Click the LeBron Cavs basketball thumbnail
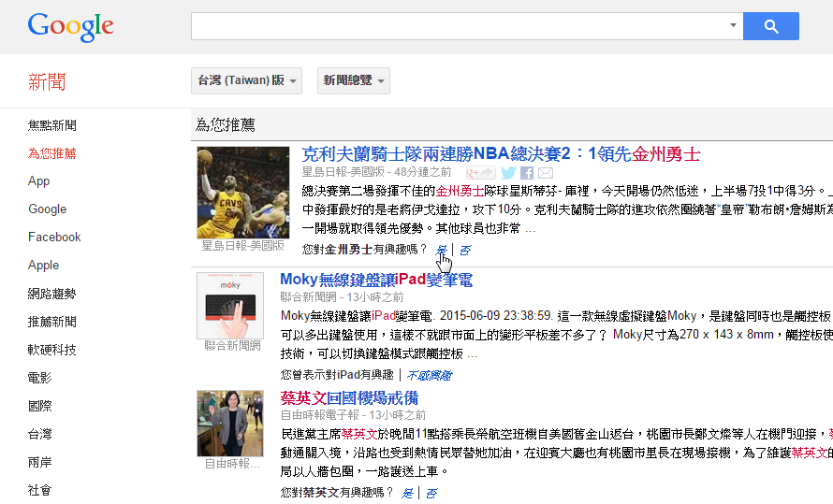The image size is (833, 504). pyautogui.click(x=243, y=193)
